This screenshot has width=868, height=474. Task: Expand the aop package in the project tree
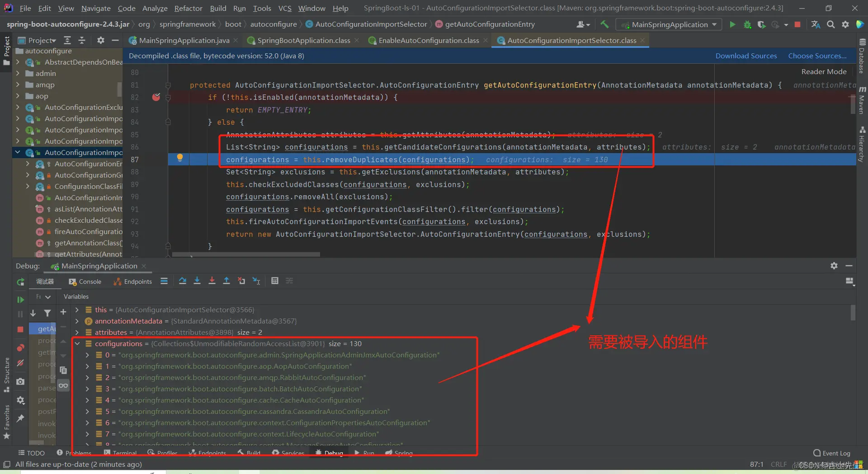tap(18, 96)
